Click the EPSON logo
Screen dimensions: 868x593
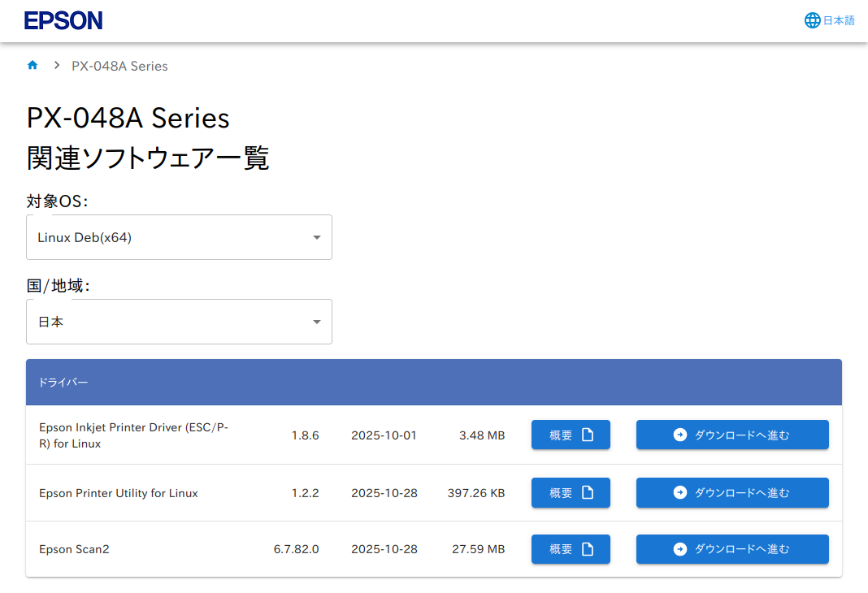coord(63,21)
